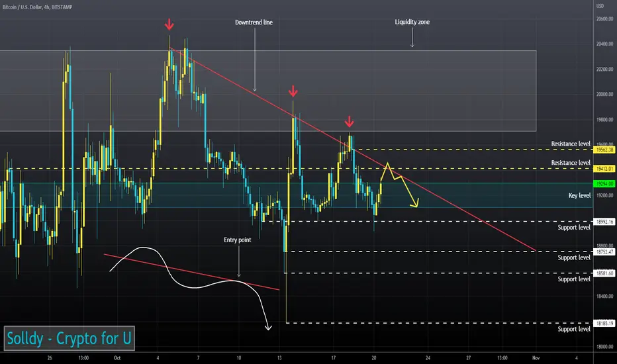The height and width of the screenshot is (364, 617).
Task: Click the '27' date on time axis
Action: point(468,358)
